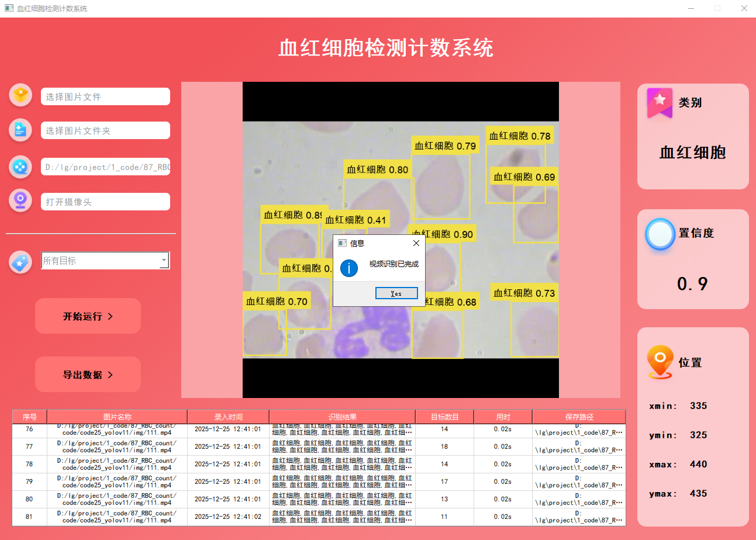Click time 2025-12-25 12:41:02 cell
This screenshot has width=756, height=540.
pos(229,517)
